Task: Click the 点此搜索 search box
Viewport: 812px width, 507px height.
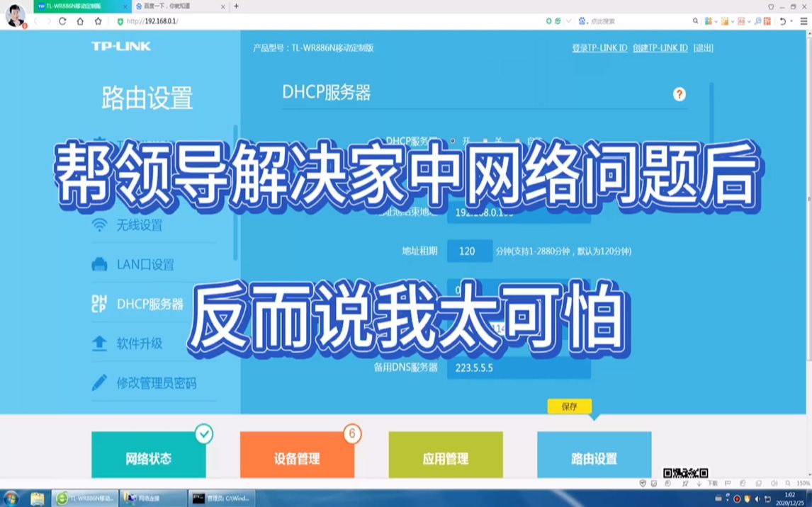Action: (x=603, y=21)
